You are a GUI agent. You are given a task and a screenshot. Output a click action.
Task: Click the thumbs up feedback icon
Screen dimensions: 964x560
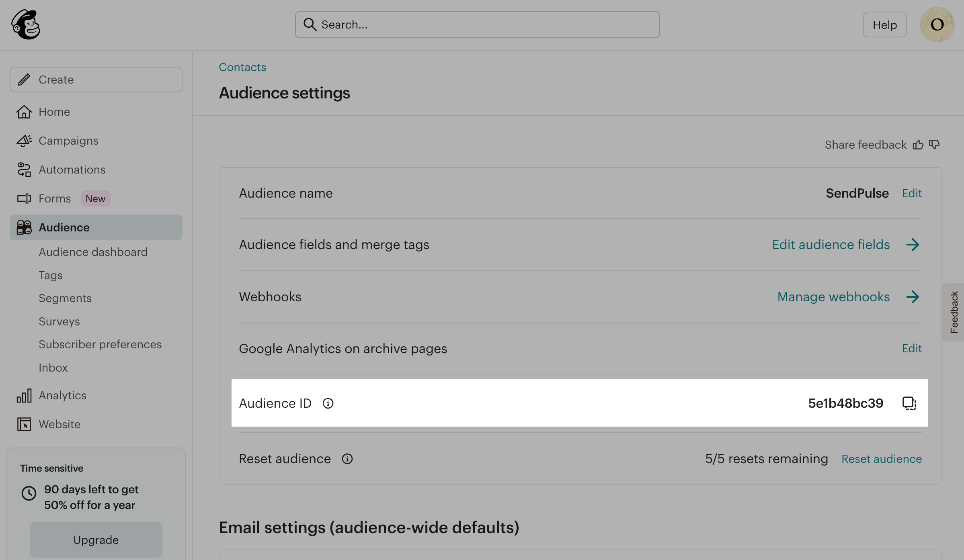click(918, 145)
